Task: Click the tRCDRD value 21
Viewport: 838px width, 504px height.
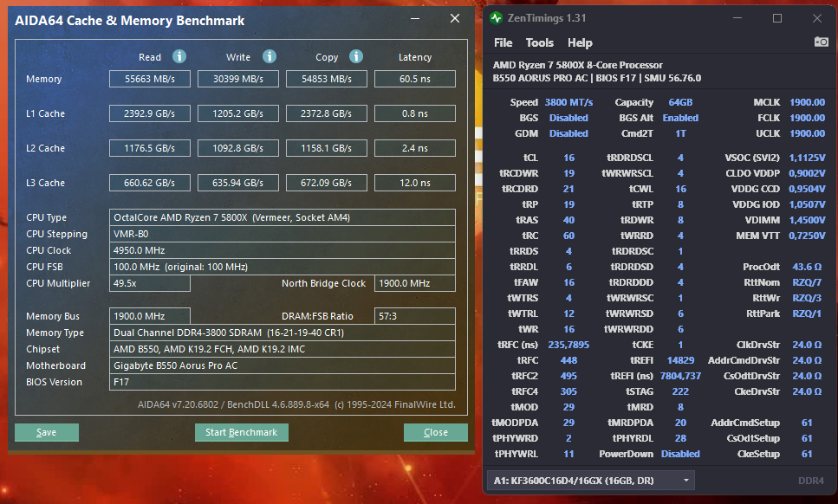Action: [x=568, y=189]
